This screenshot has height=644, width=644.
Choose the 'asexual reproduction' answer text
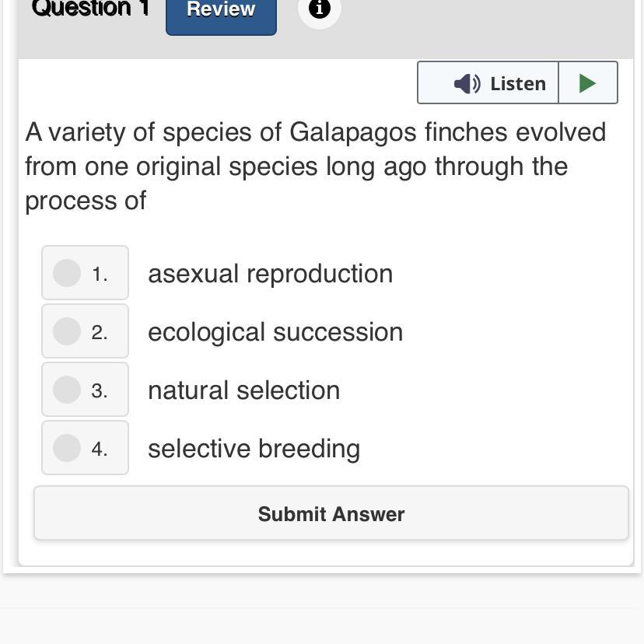coord(270,274)
